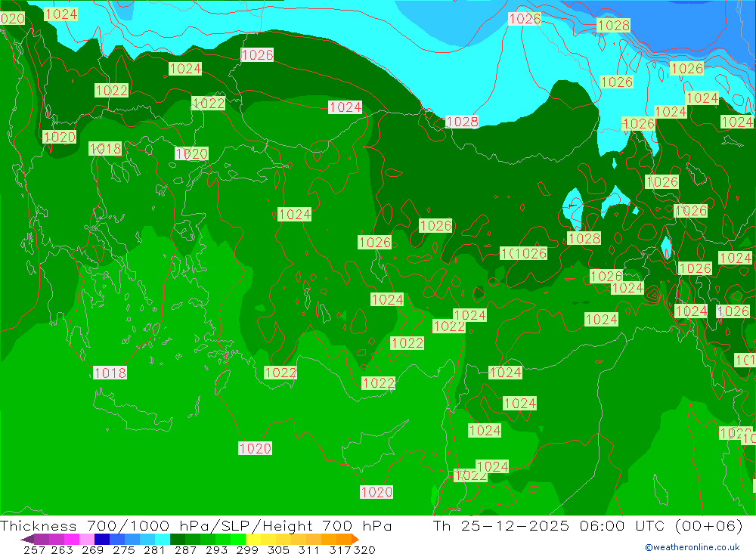The width and height of the screenshot is (756, 554).
Task: Click the dark purple arrow at legend start
Action: (27, 539)
